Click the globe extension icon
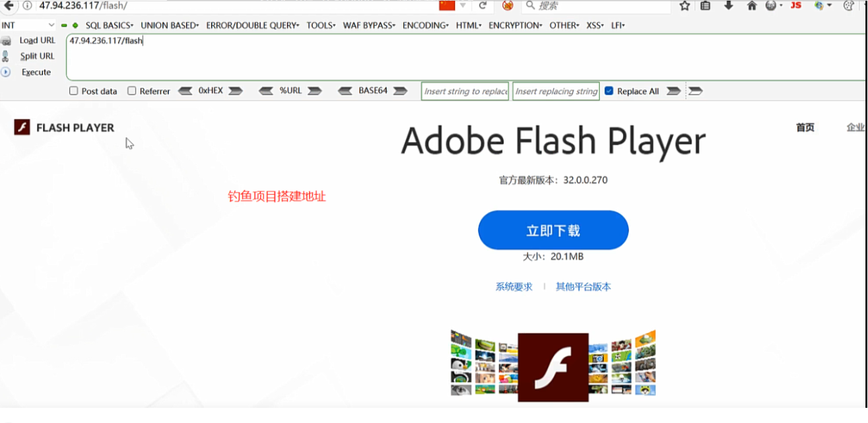The height and width of the screenshot is (423, 868). tap(819, 5)
